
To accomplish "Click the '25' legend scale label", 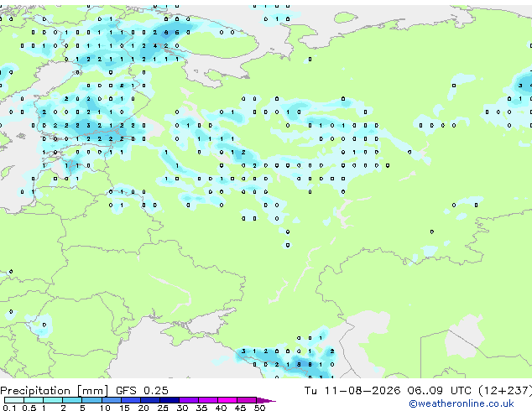I will [x=163, y=408].
